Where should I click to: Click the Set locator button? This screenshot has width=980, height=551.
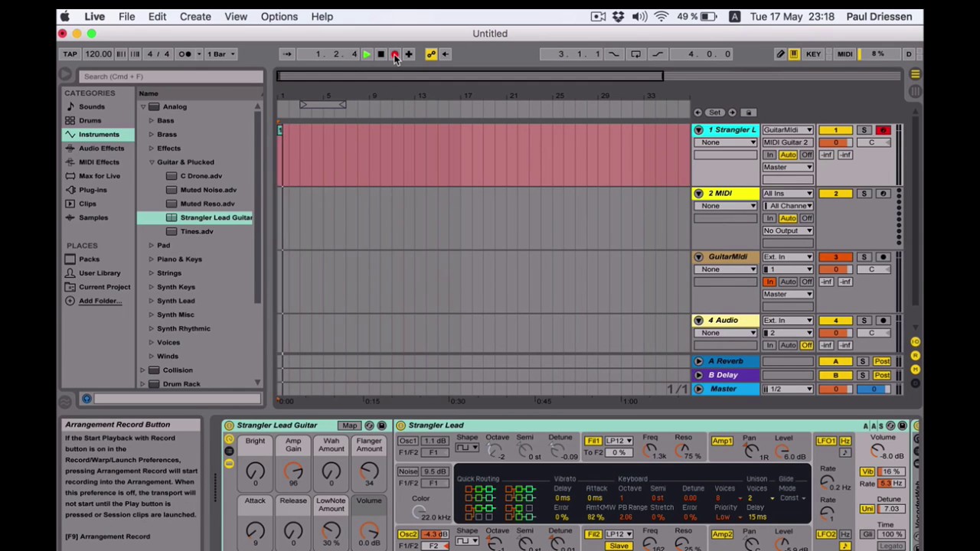[x=714, y=112]
